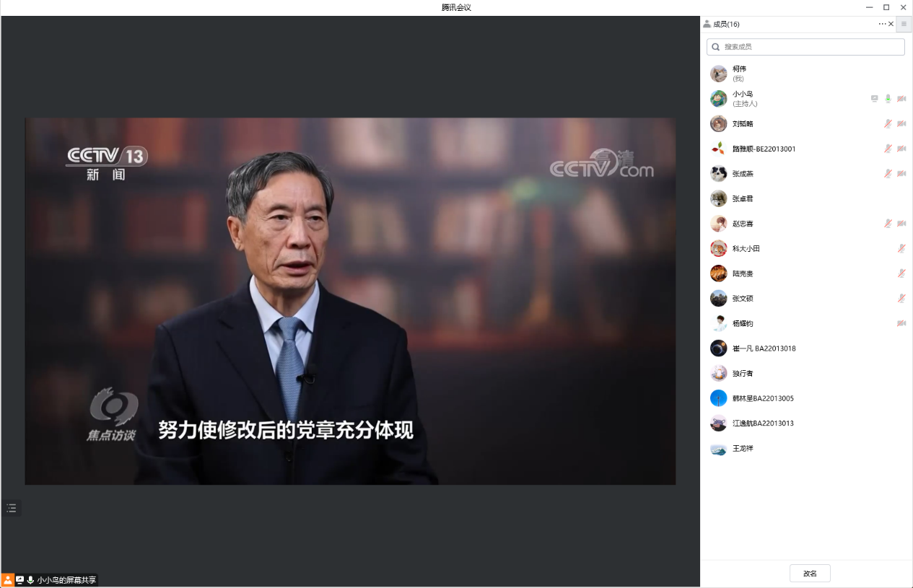This screenshot has width=913, height=588.
Task: Toggle 杨耀钧's disabled camera icon
Action: 901,323
